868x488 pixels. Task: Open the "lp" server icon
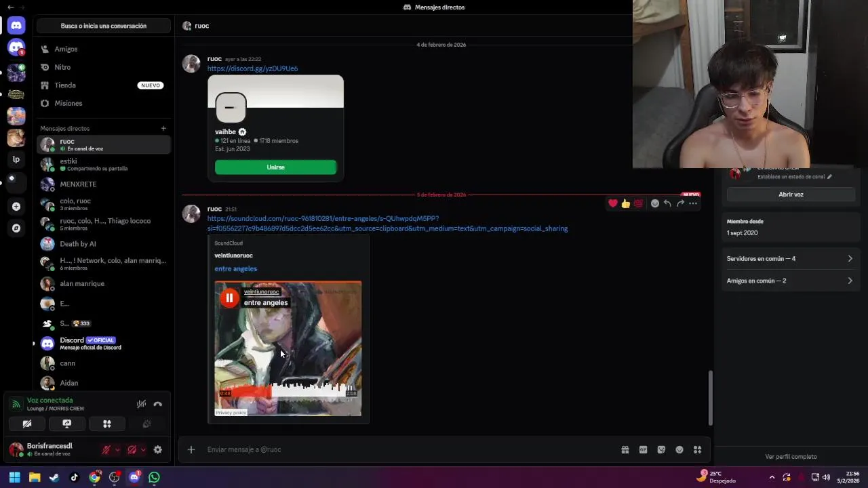pos(16,159)
